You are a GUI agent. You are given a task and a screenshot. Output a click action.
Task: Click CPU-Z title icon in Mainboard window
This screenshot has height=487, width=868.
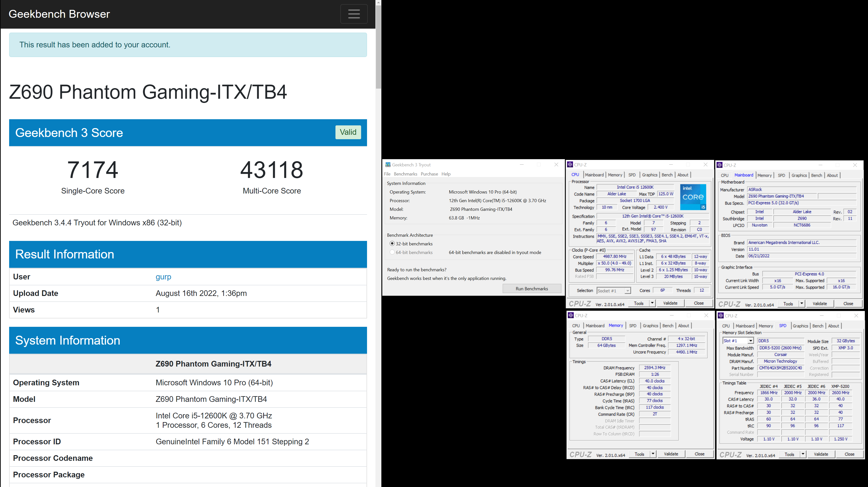720,165
